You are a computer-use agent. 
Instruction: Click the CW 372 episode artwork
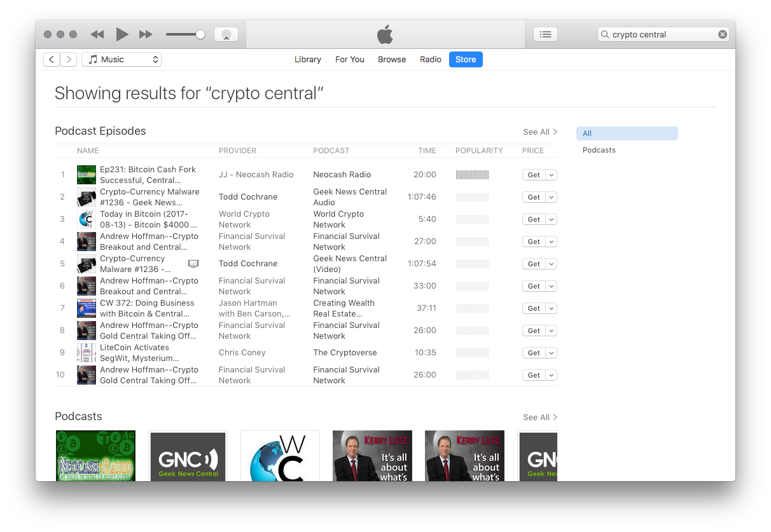point(87,308)
